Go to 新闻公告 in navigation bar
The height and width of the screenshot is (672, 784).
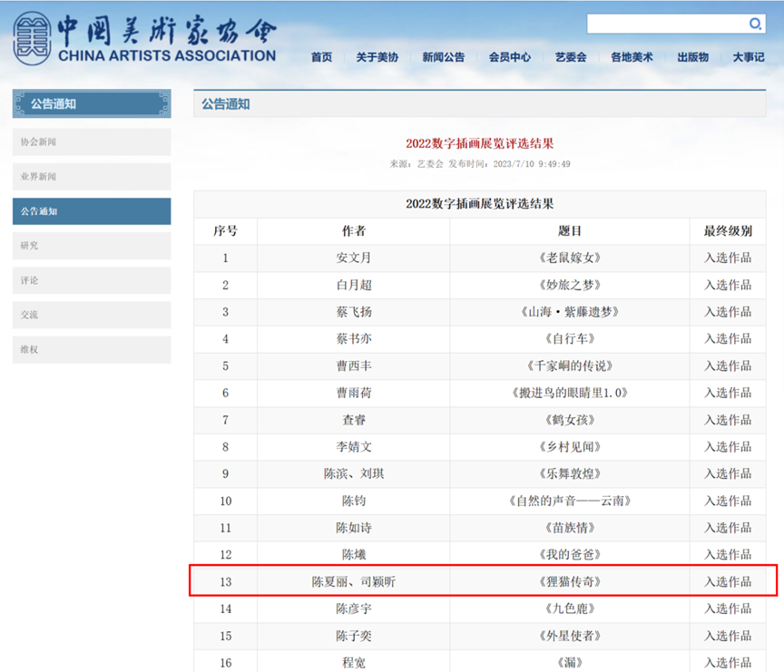443,57
